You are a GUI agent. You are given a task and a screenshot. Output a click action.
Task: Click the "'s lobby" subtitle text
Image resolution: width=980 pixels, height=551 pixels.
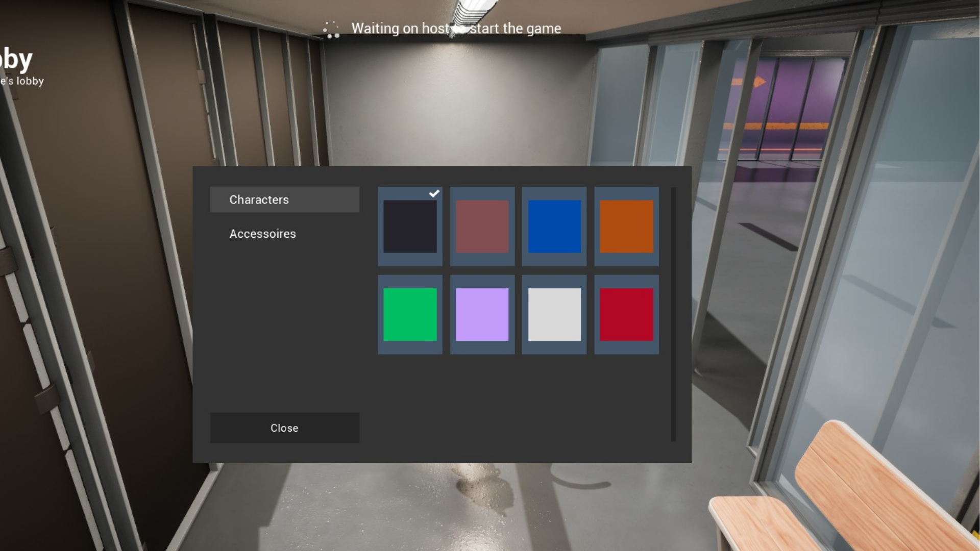click(22, 81)
